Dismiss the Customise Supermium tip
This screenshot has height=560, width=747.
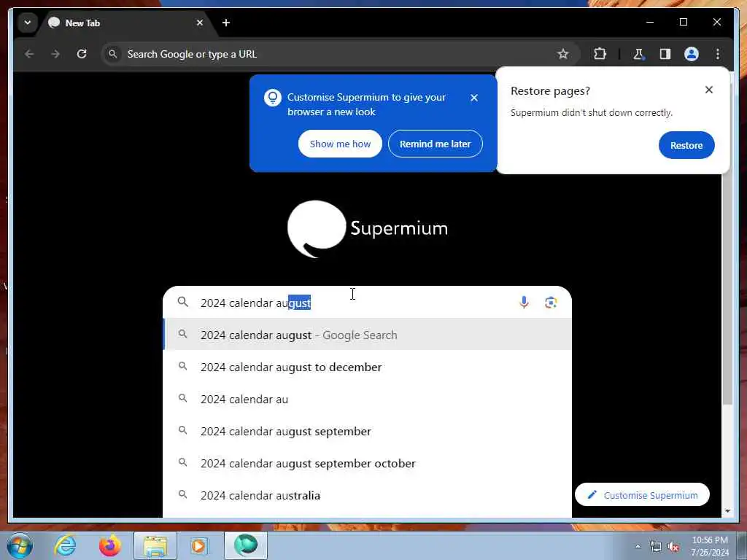pyautogui.click(x=473, y=98)
